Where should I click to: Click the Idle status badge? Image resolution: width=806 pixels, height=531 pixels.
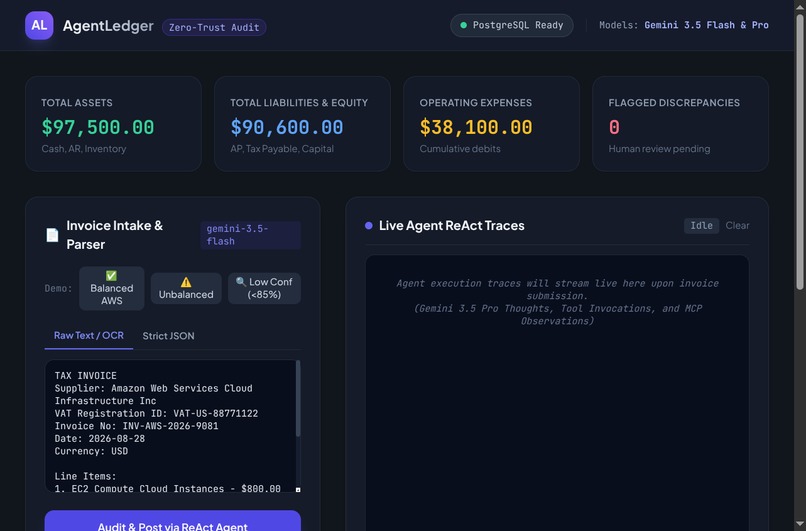tap(701, 226)
